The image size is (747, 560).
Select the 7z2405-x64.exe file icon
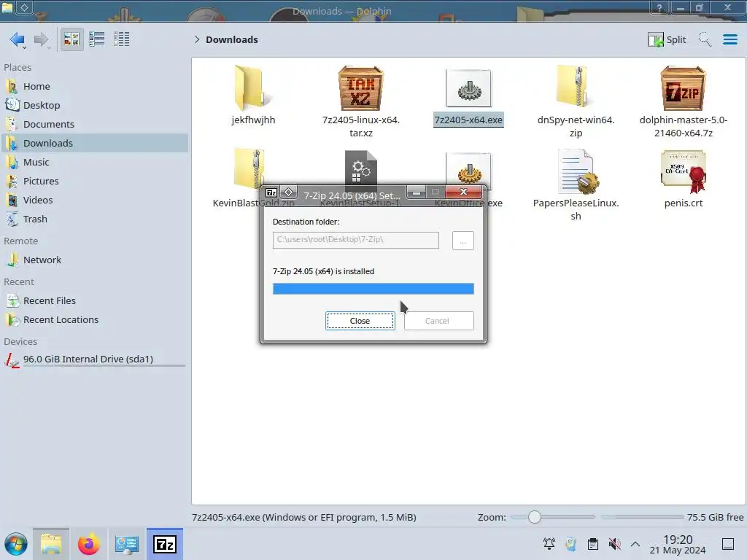[x=469, y=88]
